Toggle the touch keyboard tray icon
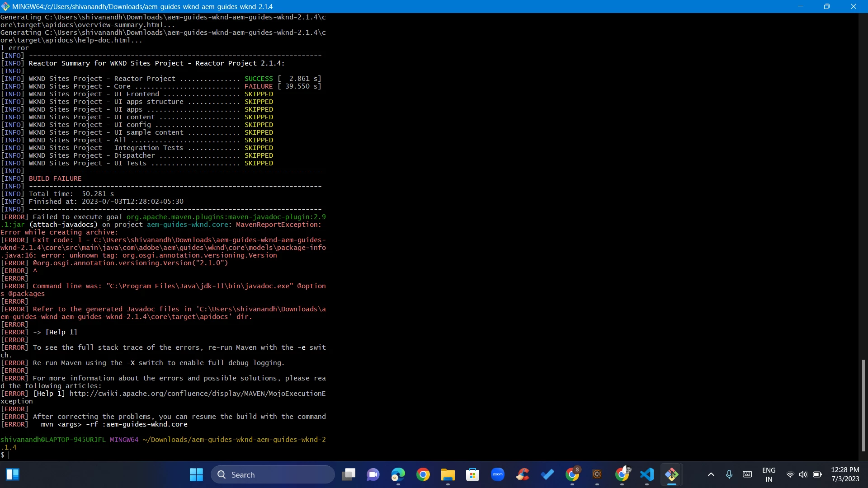 pos(747,474)
